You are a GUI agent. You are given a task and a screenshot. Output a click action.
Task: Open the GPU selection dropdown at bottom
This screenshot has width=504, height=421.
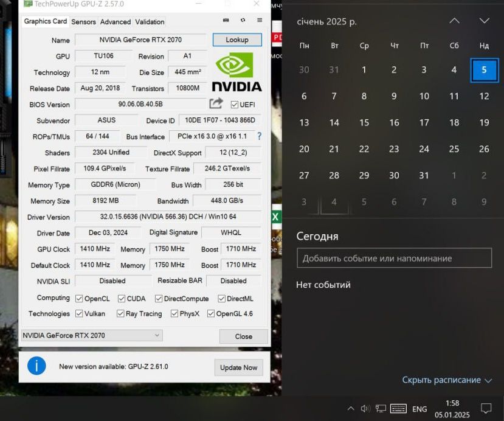pos(92,335)
